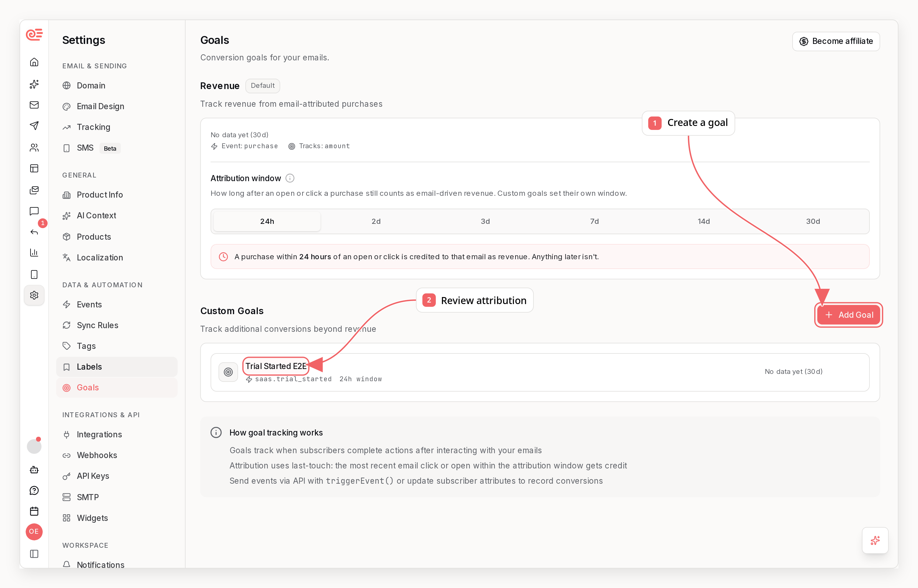The width and height of the screenshot is (918, 588).
Task: Go to Products settings
Action: pyautogui.click(x=117, y=237)
